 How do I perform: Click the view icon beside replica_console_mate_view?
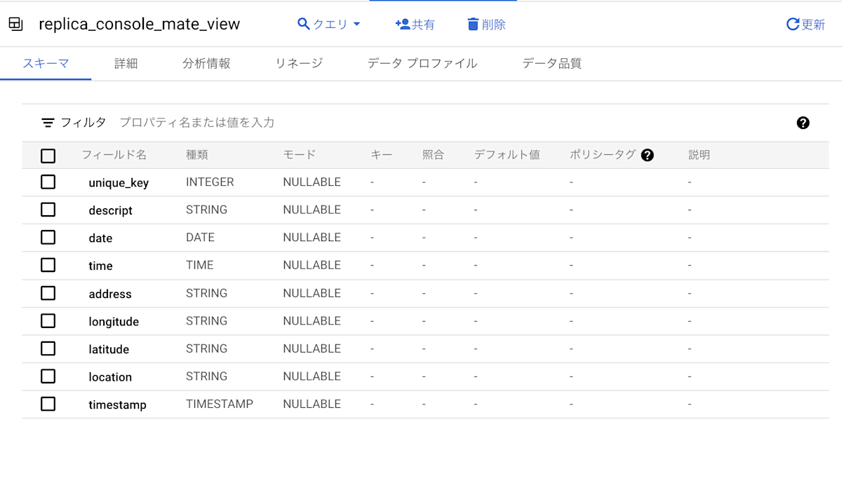(x=15, y=24)
